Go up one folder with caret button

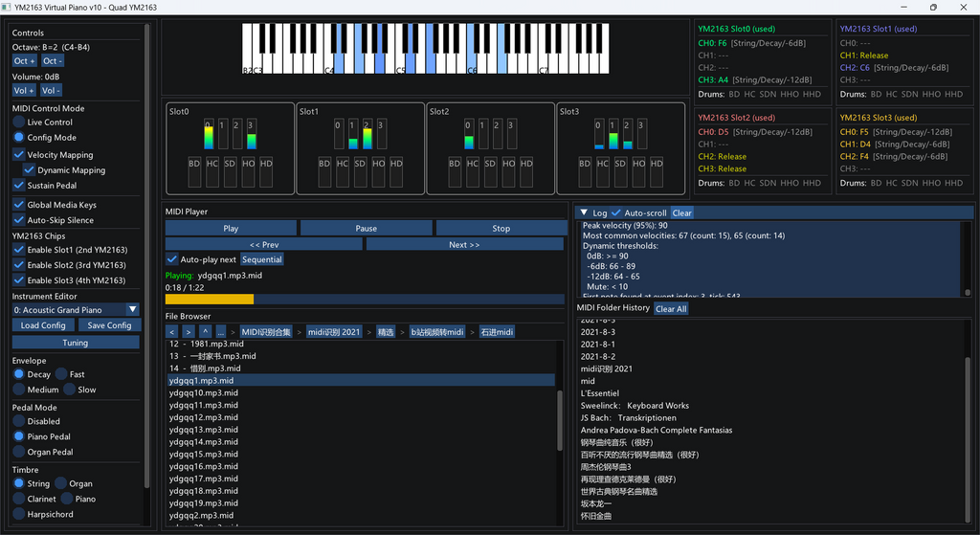[205, 332]
